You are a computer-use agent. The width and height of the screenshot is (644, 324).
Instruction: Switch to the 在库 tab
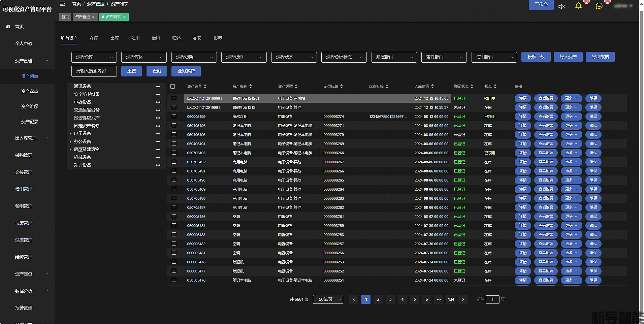click(x=94, y=38)
